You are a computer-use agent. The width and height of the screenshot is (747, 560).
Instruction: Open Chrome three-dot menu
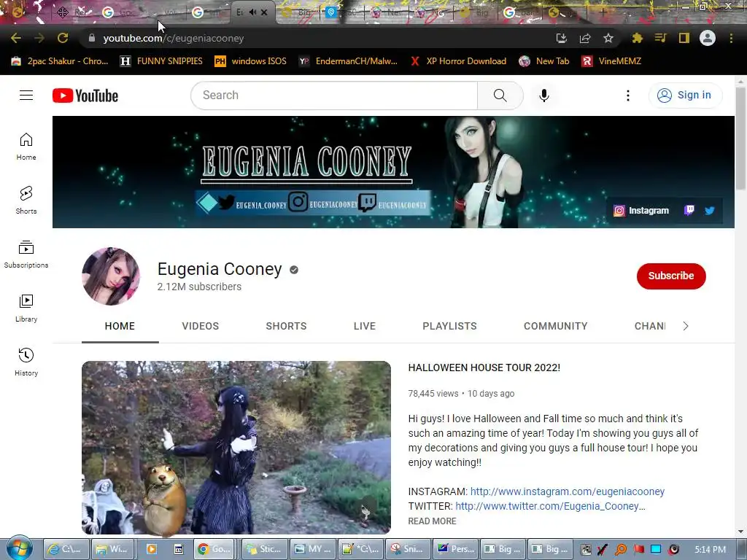coord(731,38)
